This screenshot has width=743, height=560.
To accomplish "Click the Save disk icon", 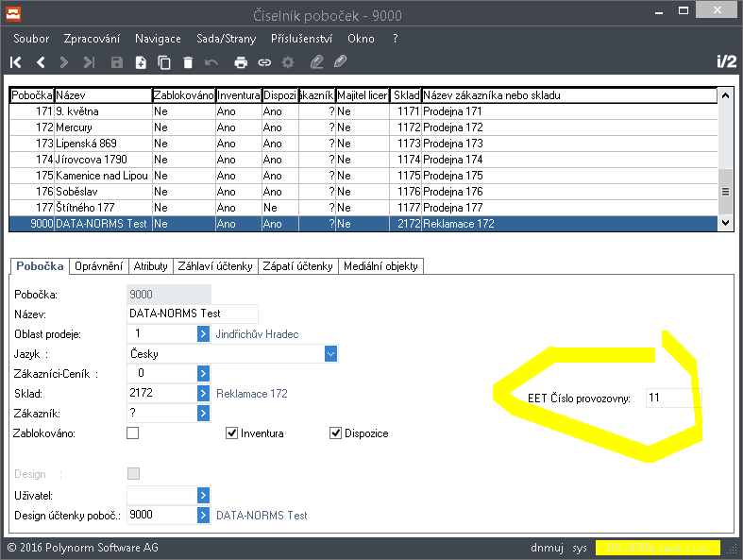I will [x=116, y=62].
